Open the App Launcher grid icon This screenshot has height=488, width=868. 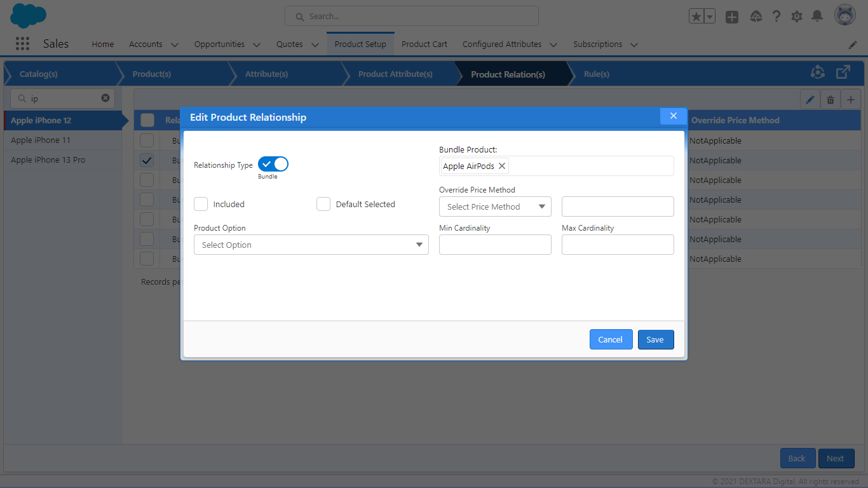(22, 44)
